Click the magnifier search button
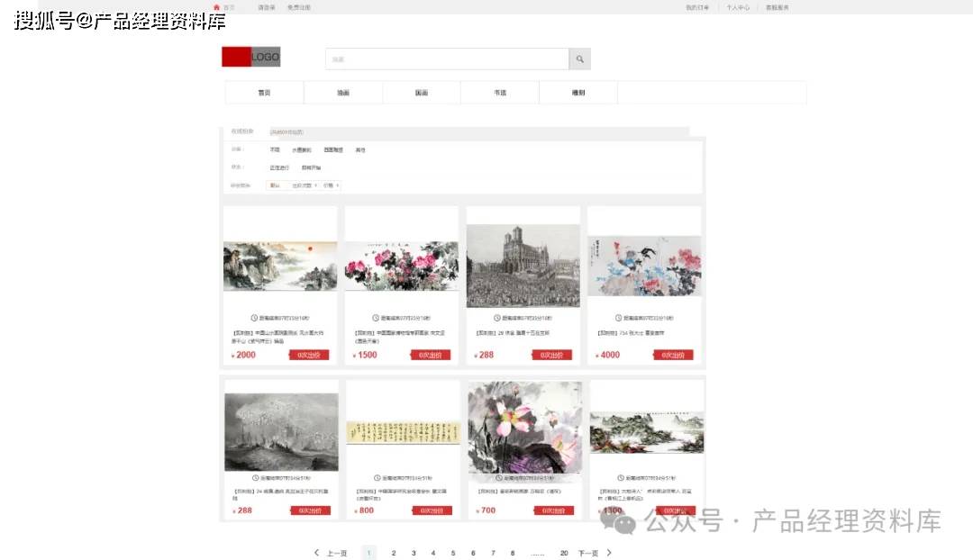Screen dimensions: 973x560 579,59
